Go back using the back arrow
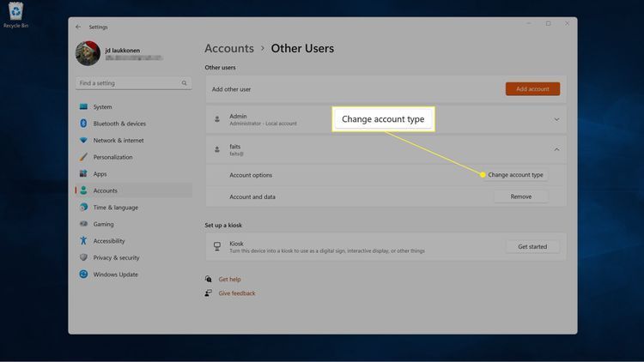The image size is (644, 362). click(79, 27)
